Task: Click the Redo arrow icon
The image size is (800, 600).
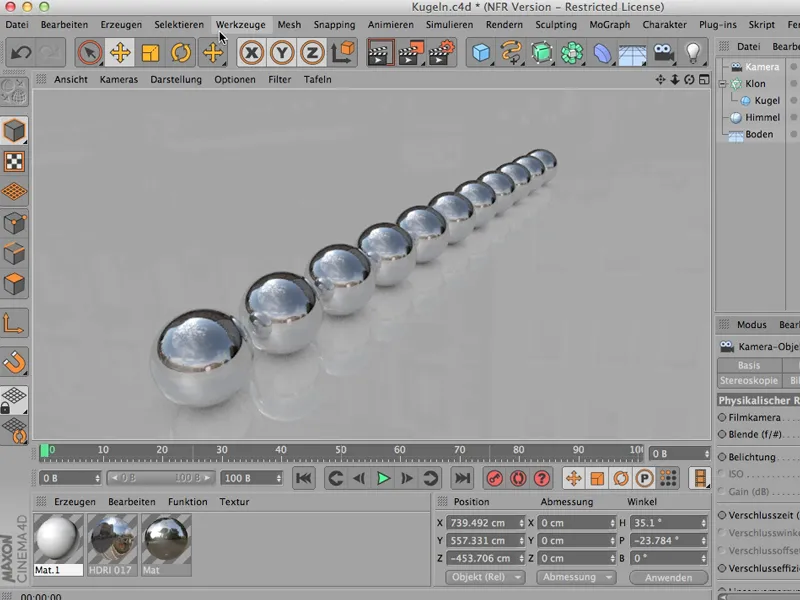Action: pyautogui.click(x=50, y=53)
